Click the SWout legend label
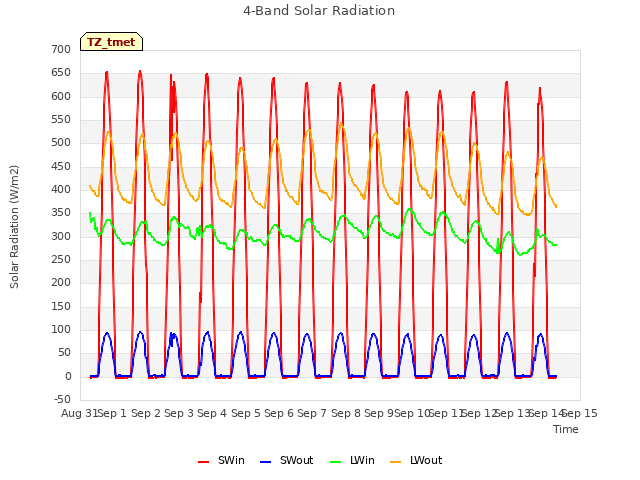The image size is (640, 480). (296, 460)
